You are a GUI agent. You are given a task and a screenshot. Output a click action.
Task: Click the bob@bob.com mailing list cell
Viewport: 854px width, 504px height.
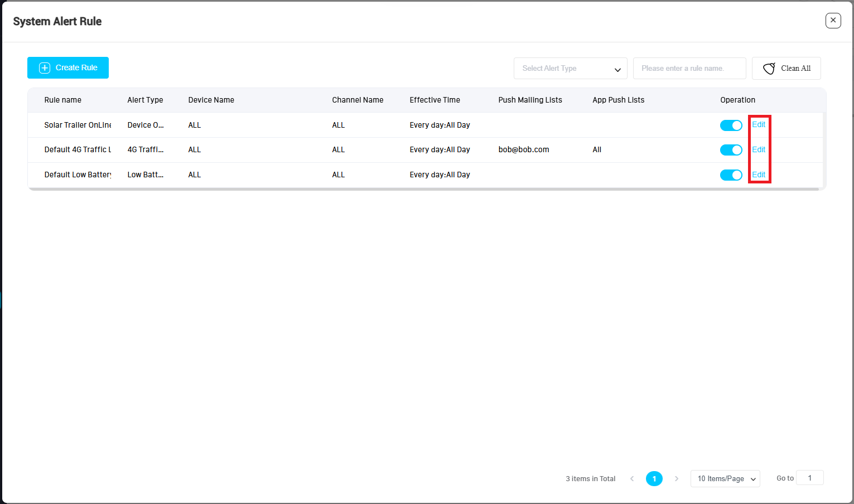[x=524, y=150]
